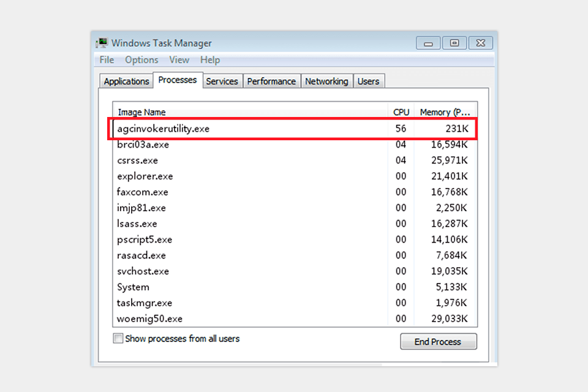
Task: Switch to the Users tab
Action: 369,81
